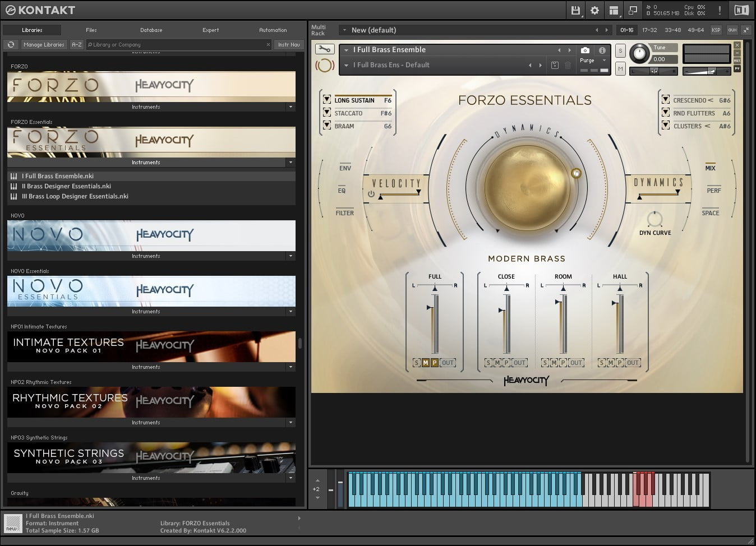Close the Full Brass Ensemble instrument
756x546 pixels.
737,45
